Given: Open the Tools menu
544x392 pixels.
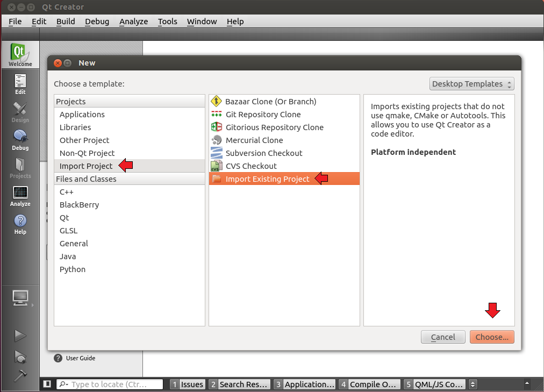Looking at the screenshot, I should (168, 22).
